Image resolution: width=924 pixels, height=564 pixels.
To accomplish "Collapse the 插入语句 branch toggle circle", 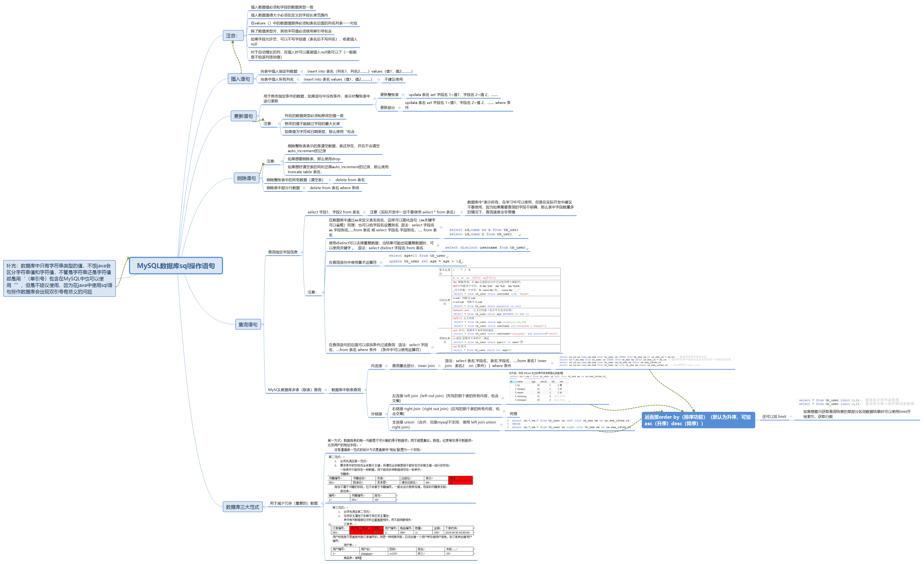I will click(255, 79).
